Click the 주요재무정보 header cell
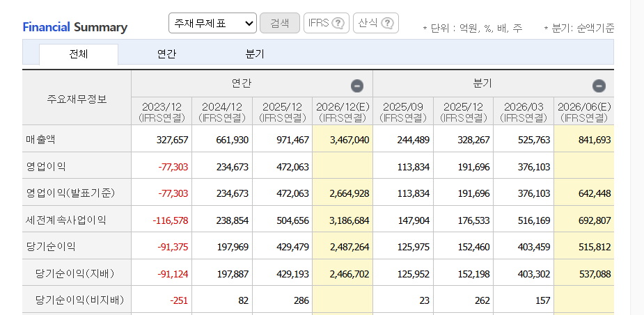The height and width of the screenshot is (315, 644). coord(77,99)
